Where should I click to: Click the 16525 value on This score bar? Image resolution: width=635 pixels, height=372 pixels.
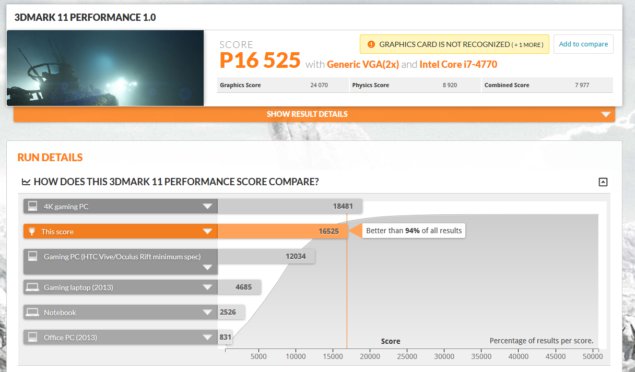328,232
